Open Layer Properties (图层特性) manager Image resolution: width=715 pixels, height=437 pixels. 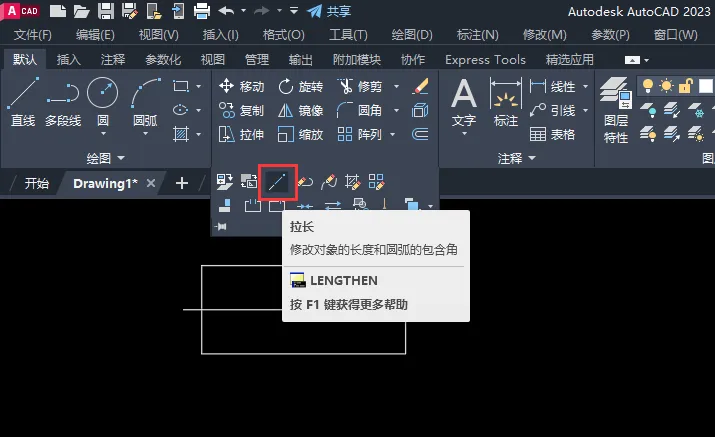(616, 110)
